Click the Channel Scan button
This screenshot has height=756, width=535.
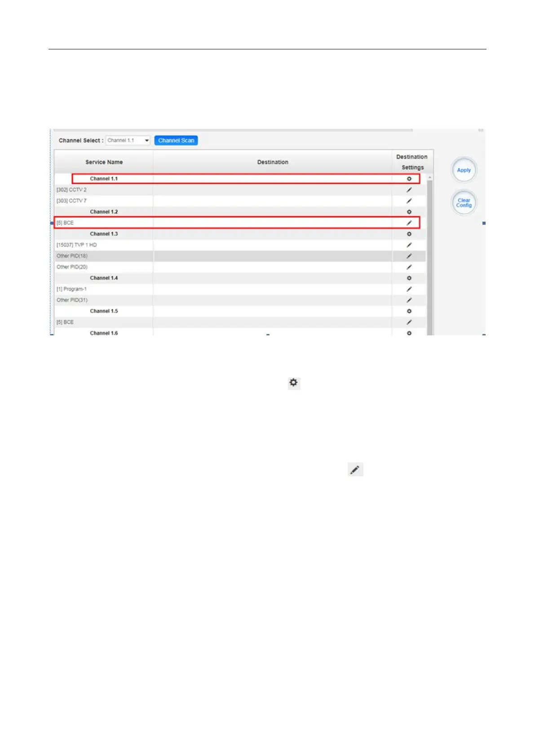176,141
